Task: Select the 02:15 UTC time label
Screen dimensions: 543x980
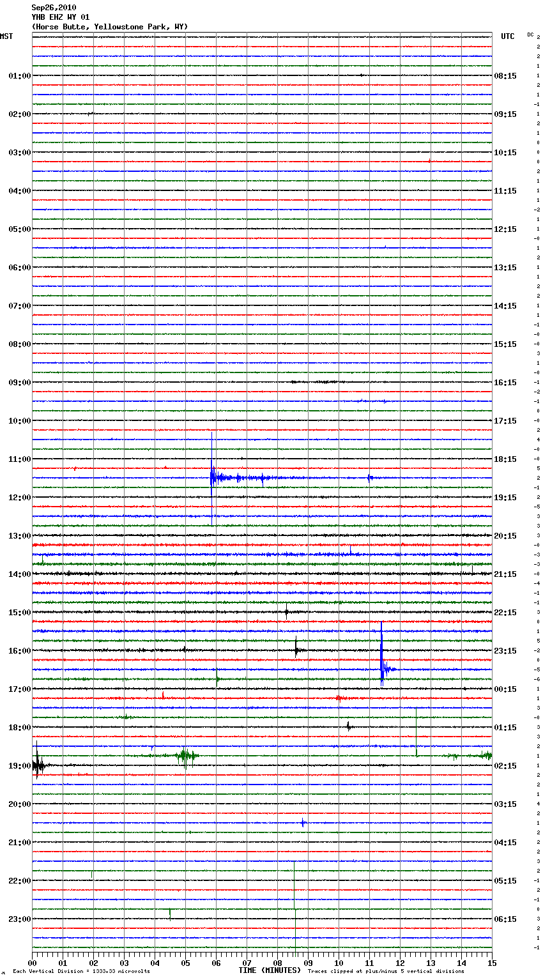Action: 505,766
